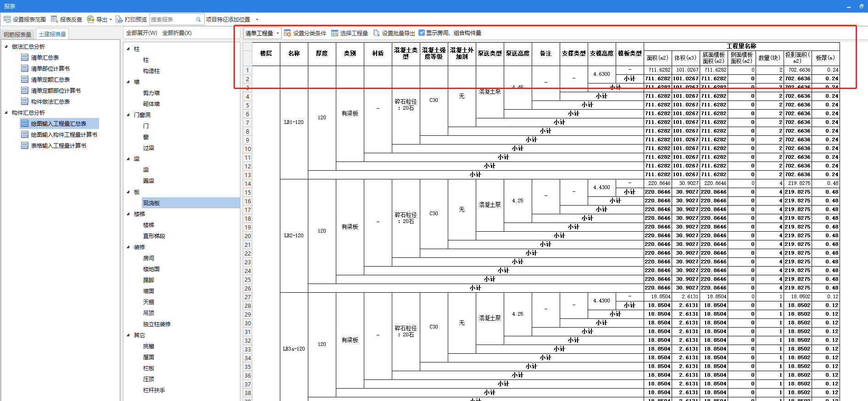868x401 pixels.
Task: Select 圈梁 in the component tree
Action: [x=149, y=181]
